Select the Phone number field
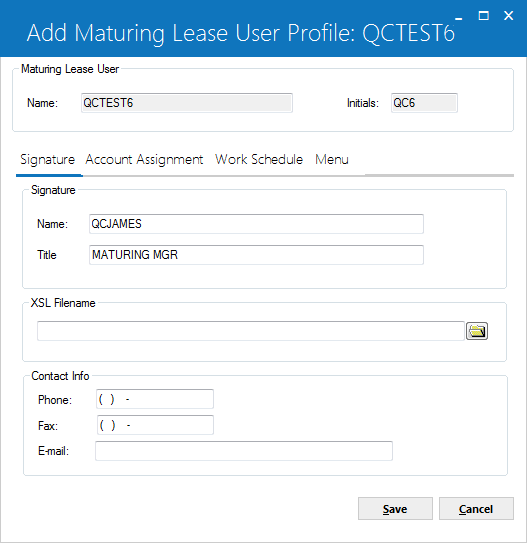The height and width of the screenshot is (543, 527). tap(155, 399)
